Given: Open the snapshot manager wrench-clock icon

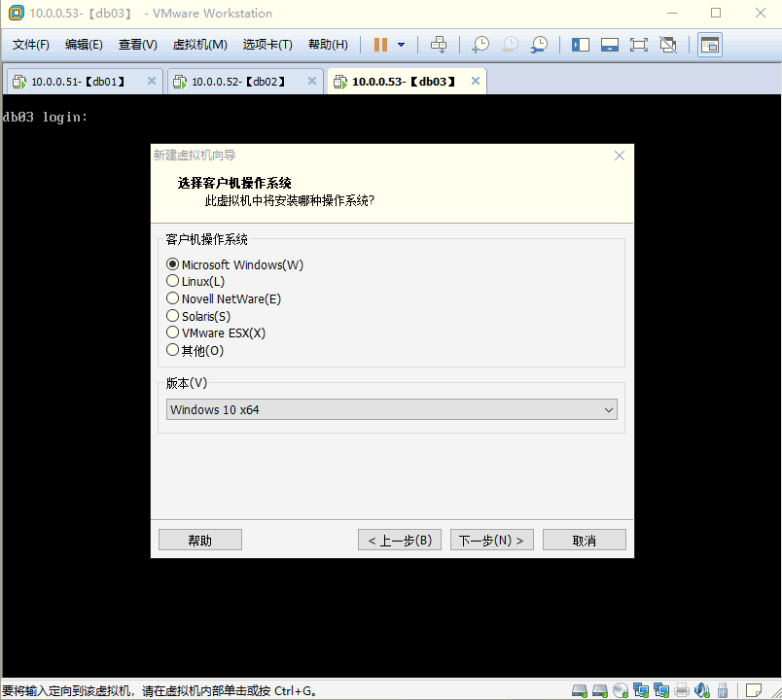Looking at the screenshot, I should pos(539,45).
